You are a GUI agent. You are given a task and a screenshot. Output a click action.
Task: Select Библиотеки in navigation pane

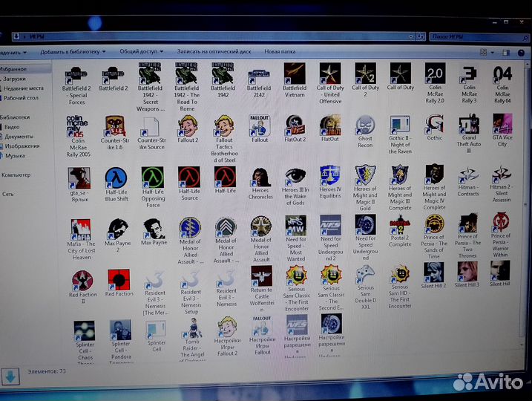15,117
